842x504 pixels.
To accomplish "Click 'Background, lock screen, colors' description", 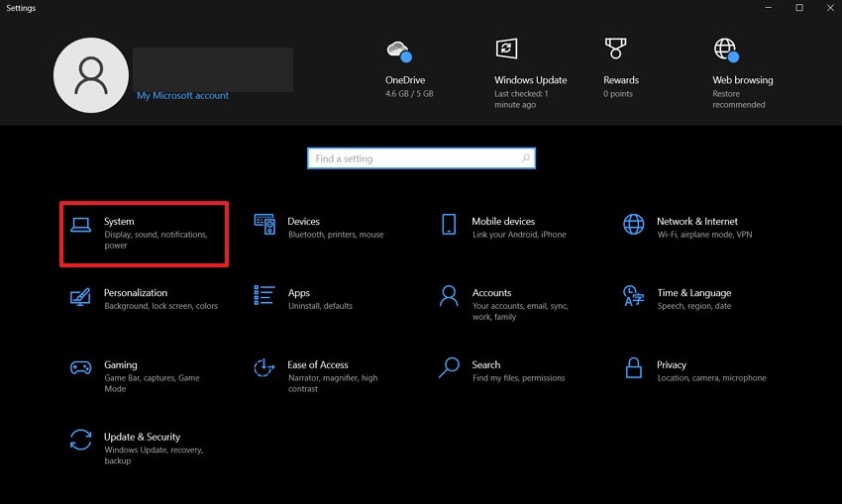I will (161, 306).
